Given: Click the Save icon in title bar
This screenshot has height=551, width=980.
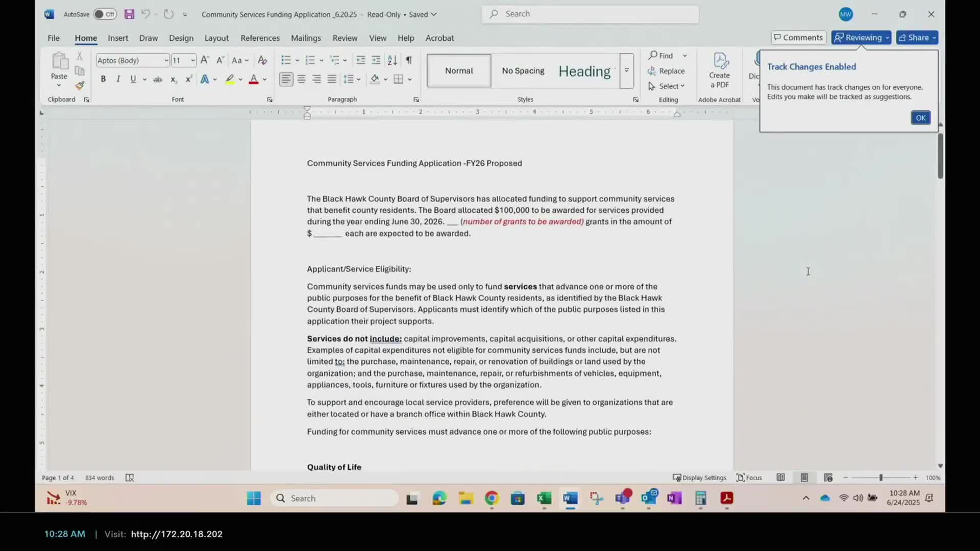Looking at the screenshot, I should pos(129,14).
